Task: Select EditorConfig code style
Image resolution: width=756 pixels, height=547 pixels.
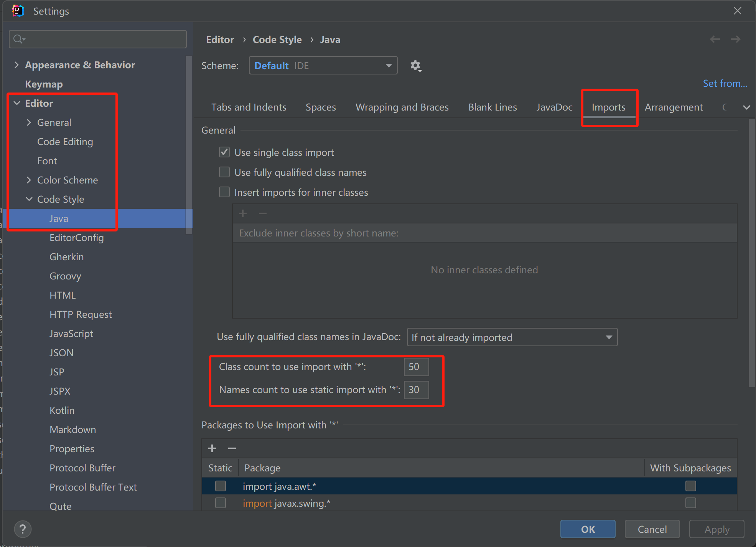Action: (x=77, y=238)
